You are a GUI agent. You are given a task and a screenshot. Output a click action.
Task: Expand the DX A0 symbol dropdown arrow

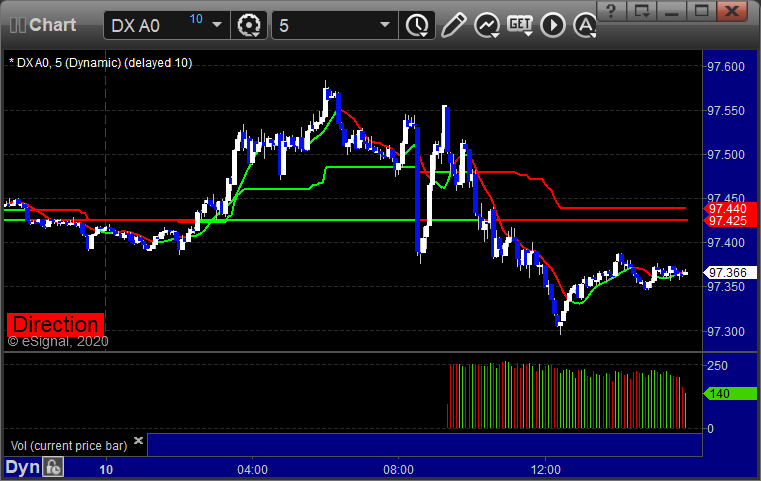(217, 25)
